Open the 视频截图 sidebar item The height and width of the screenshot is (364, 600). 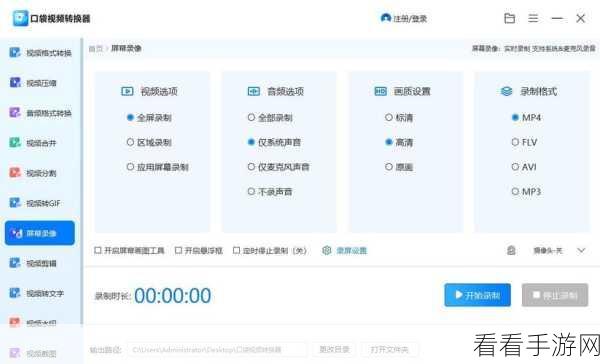pos(33,353)
